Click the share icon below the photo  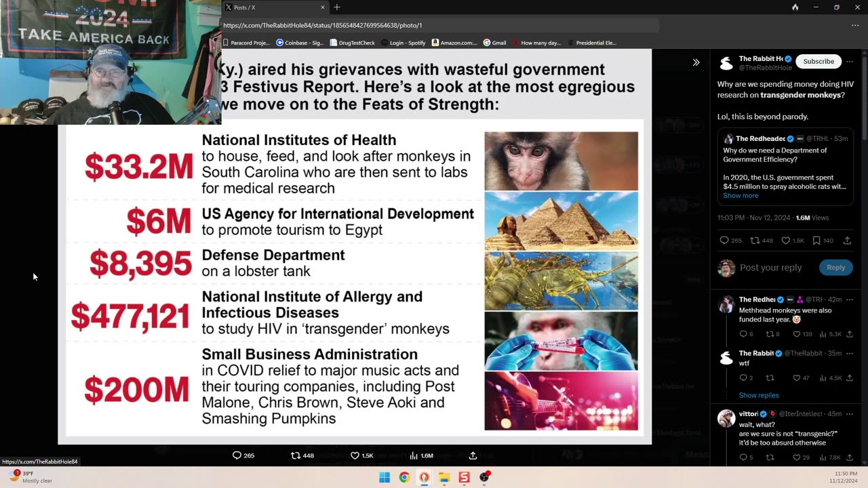pyautogui.click(x=473, y=455)
